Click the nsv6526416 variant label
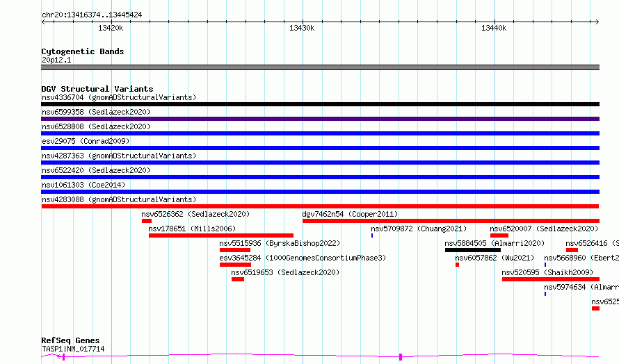The width and height of the screenshot is (619, 364). 592,243
